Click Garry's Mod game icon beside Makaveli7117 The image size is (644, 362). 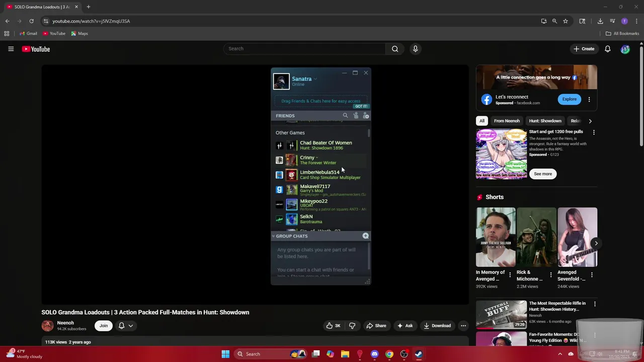pos(279,190)
